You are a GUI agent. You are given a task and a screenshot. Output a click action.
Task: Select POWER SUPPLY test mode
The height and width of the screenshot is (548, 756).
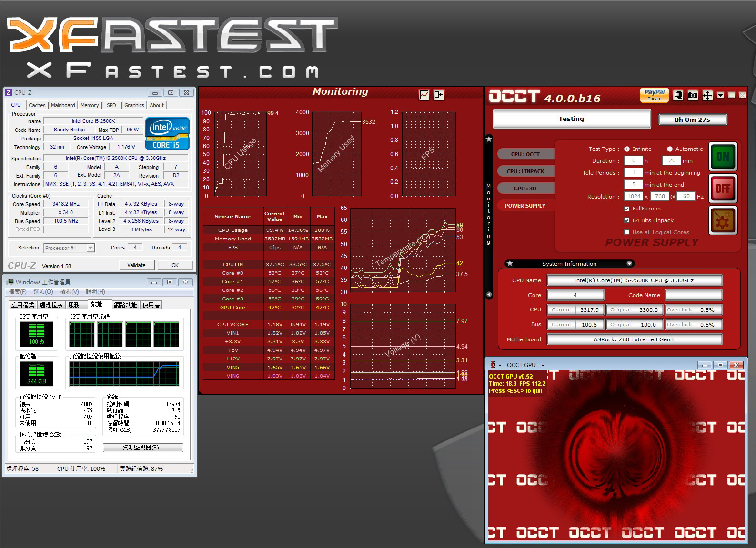tap(525, 206)
